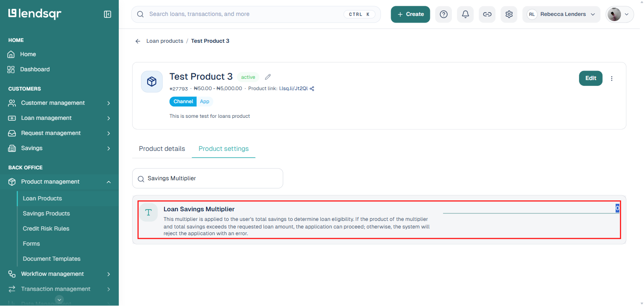
Task: Click the T icon of Loan Savings Multiplier
Action: point(149,213)
